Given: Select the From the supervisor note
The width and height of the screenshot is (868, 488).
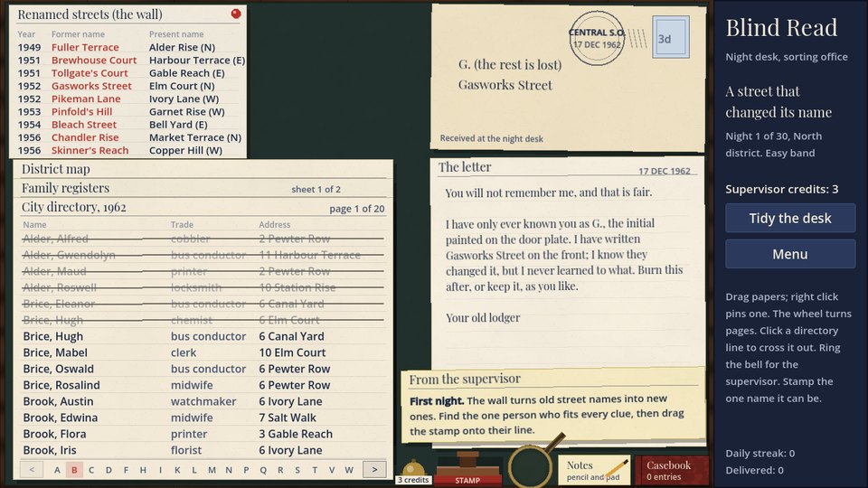Looking at the screenshot, I should (553, 406).
